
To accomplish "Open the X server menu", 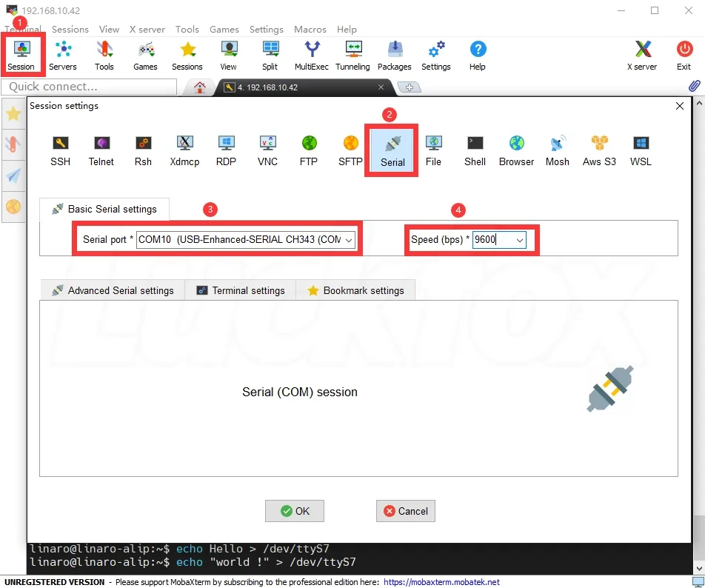I will (147, 29).
